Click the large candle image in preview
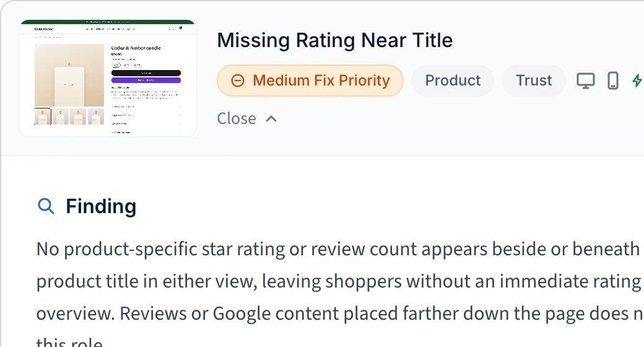Viewport: 644px width, 347px height. [x=69, y=75]
